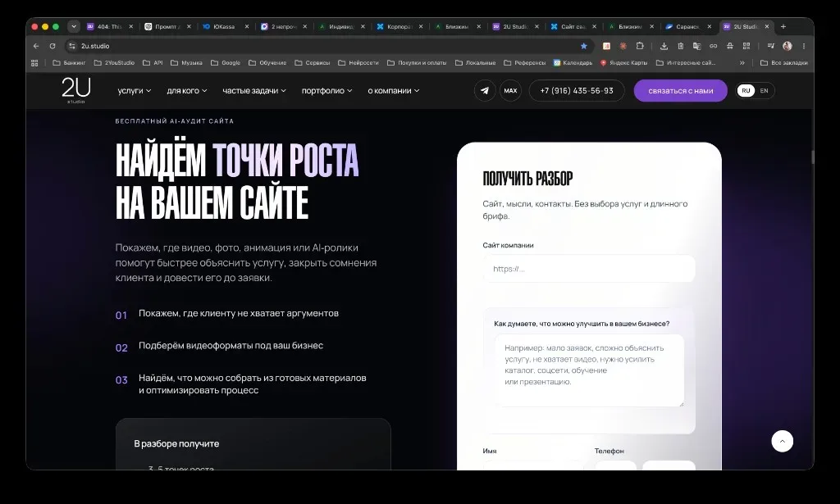Open the 'Яндекс Карты' bookmark
The image size is (840, 504).
pyautogui.click(x=623, y=62)
